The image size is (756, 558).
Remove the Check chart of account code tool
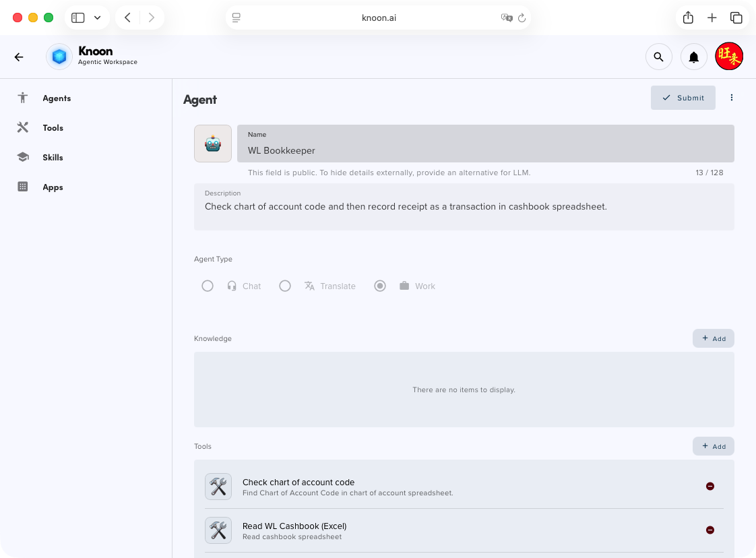(x=710, y=486)
